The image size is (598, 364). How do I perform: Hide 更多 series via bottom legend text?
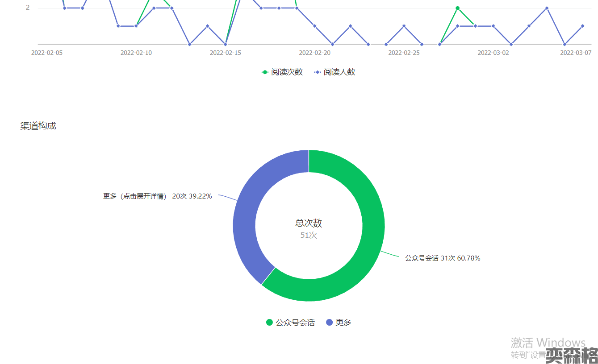pos(343,323)
